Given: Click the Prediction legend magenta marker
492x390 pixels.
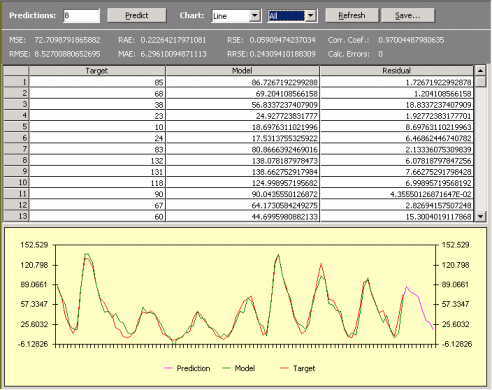Looking at the screenshot, I should coord(168,368).
